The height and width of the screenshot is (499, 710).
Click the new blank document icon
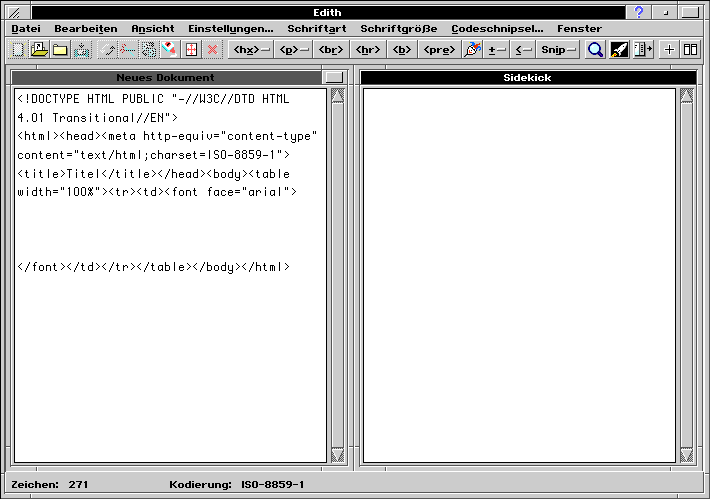pos(18,49)
